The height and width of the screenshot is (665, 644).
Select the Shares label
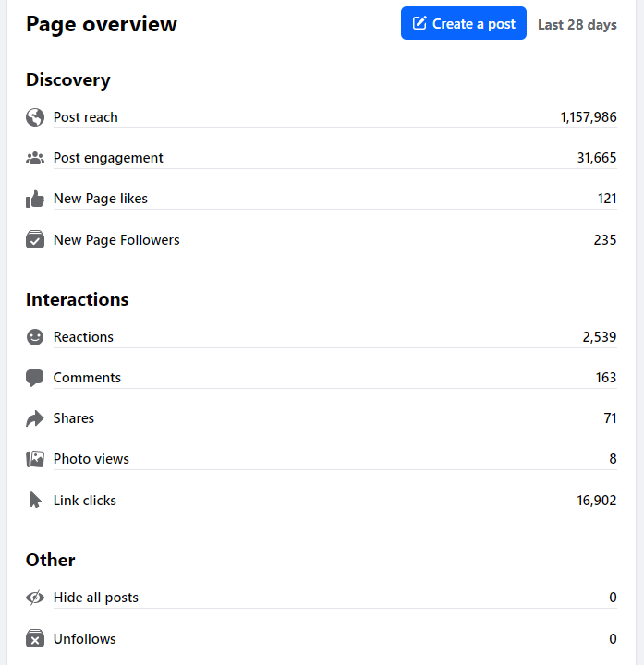pos(74,418)
